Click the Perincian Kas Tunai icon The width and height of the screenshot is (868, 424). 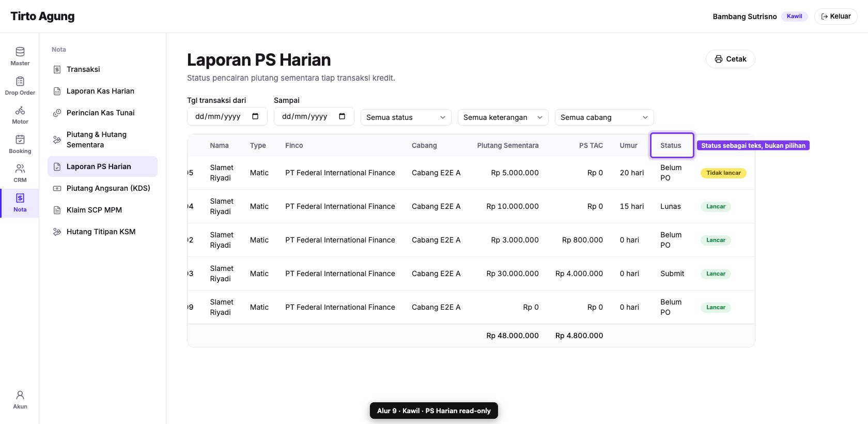click(x=57, y=113)
